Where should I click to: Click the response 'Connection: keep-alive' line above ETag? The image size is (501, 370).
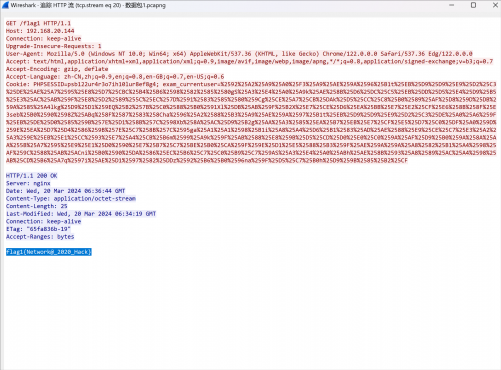coord(43,221)
